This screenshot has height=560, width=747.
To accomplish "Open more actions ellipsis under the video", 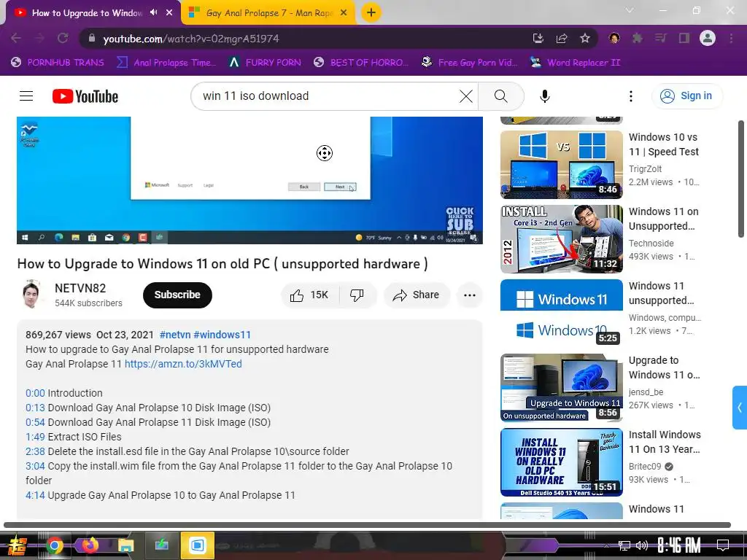I will click(x=470, y=295).
